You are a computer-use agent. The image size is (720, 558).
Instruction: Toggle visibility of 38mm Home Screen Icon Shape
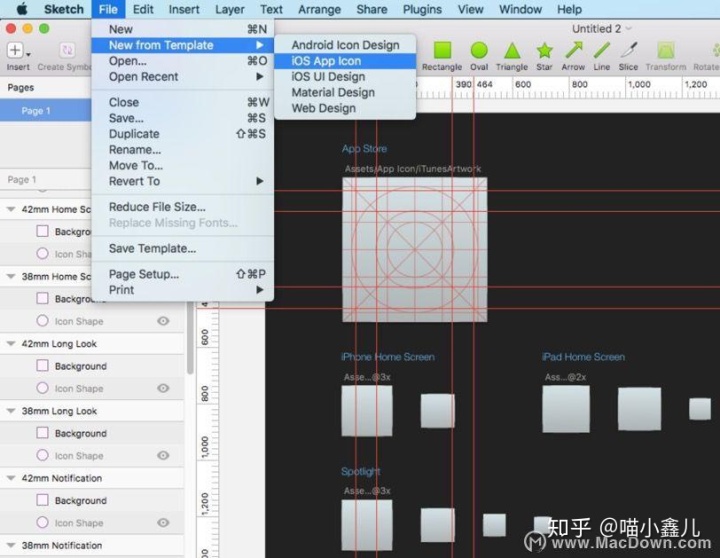pos(163,321)
